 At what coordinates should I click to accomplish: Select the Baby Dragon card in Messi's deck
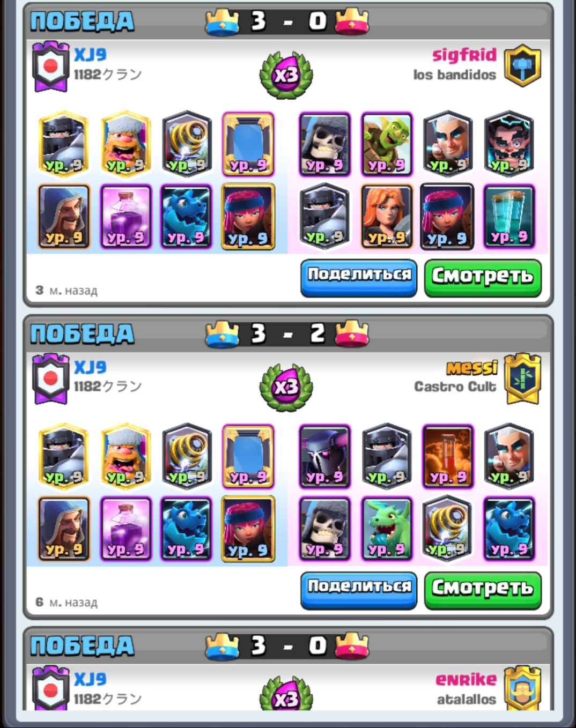click(386, 529)
